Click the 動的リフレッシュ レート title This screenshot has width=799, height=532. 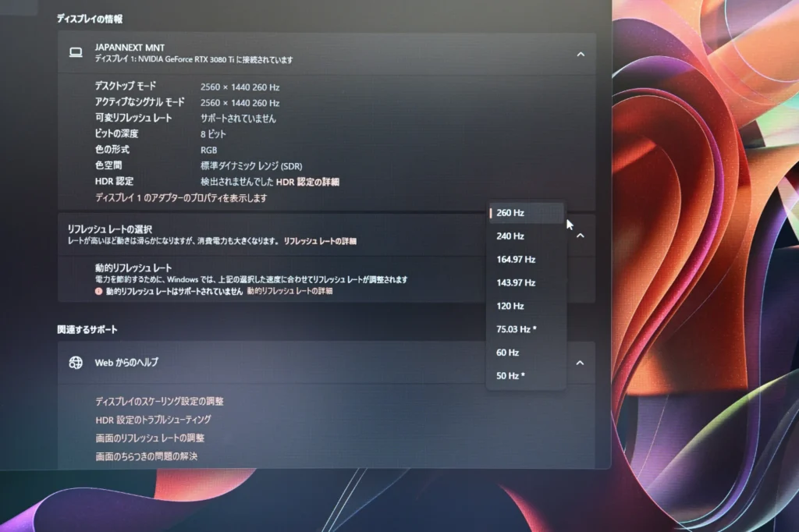click(133, 268)
